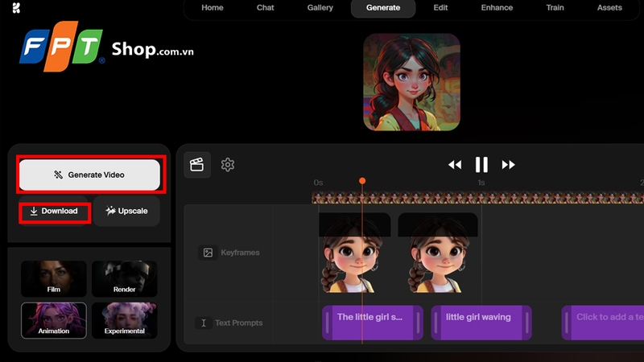Screen dimensions: 644x362
Task: Click the Upscale button
Action: [x=126, y=211]
